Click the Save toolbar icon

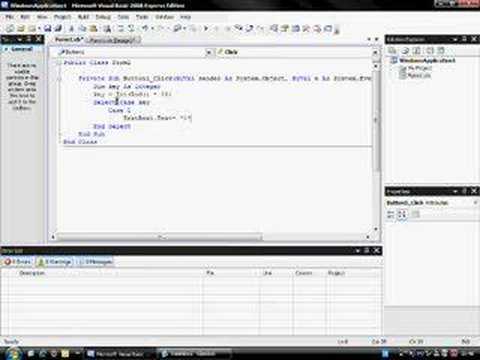pyautogui.click(x=47, y=29)
